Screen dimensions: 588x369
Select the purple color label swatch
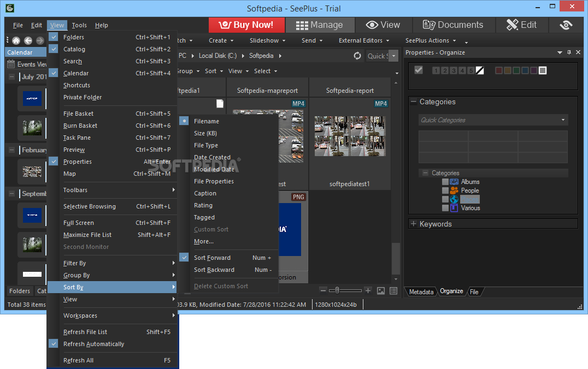point(533,70)
